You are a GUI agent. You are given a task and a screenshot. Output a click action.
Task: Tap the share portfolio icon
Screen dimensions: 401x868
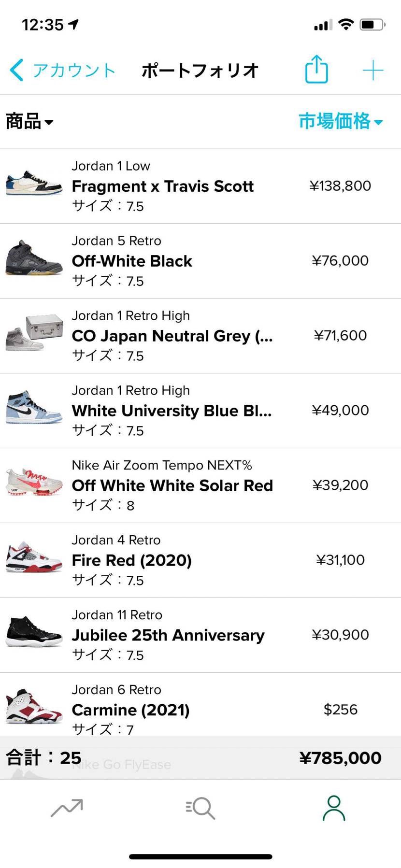[316, 70]
